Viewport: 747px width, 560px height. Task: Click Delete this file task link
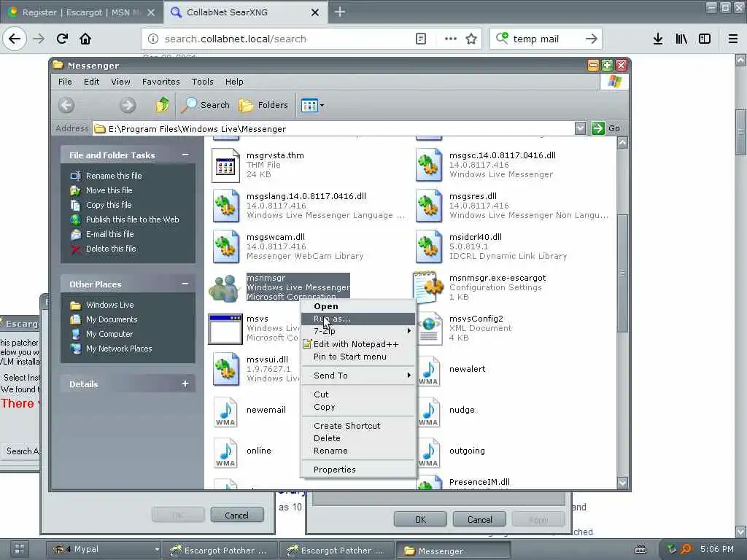[x=111, y=249]
